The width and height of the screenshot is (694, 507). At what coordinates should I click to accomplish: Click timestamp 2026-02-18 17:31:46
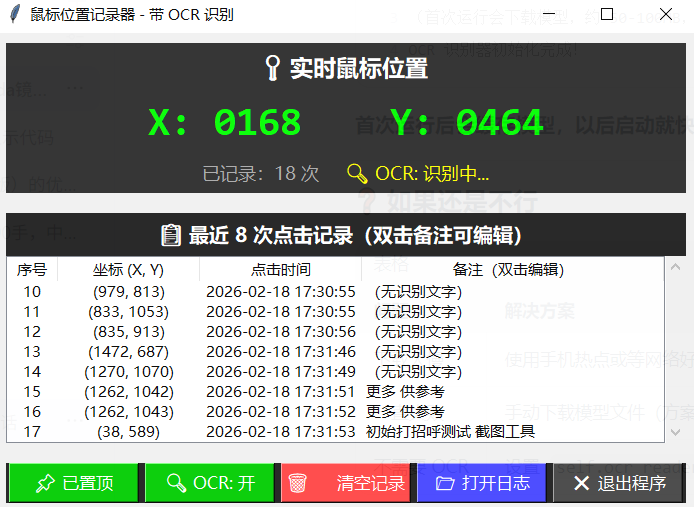click(281, 352)
